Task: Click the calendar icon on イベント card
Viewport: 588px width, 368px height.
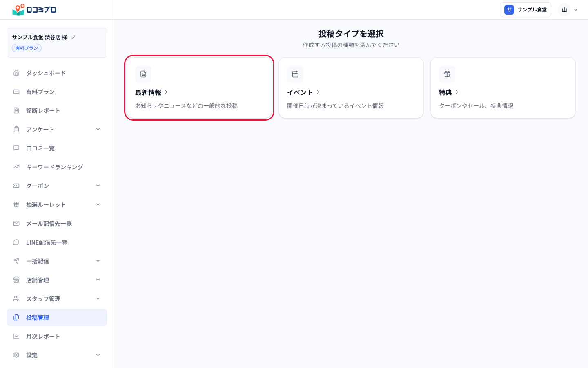Action: [x=295, y=74]
